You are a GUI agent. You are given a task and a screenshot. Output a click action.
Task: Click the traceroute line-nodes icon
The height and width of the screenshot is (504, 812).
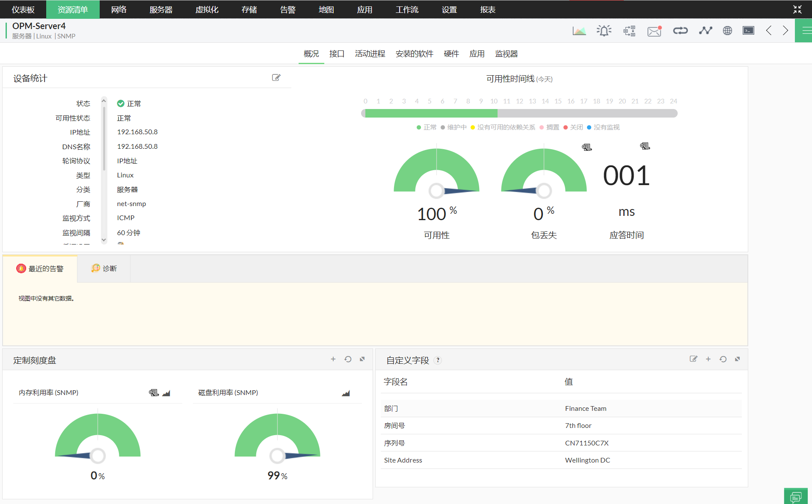(x=705, y=30)
